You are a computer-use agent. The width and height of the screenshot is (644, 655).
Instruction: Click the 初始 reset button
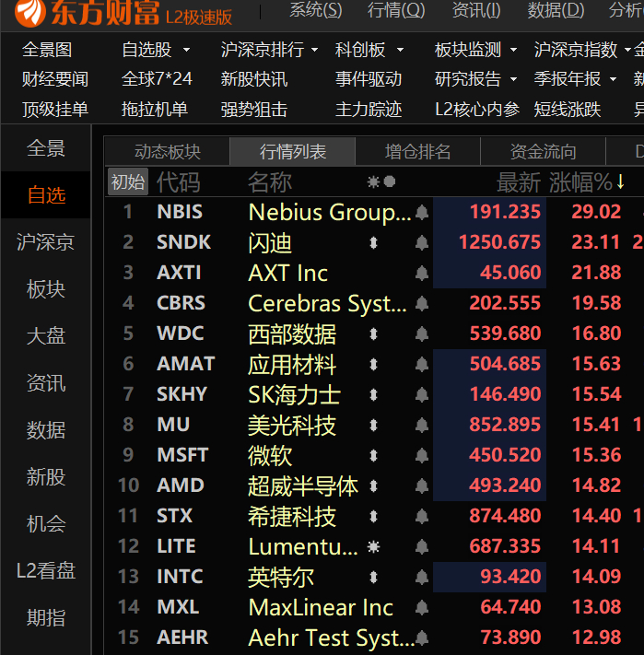[x=128, y=181]
